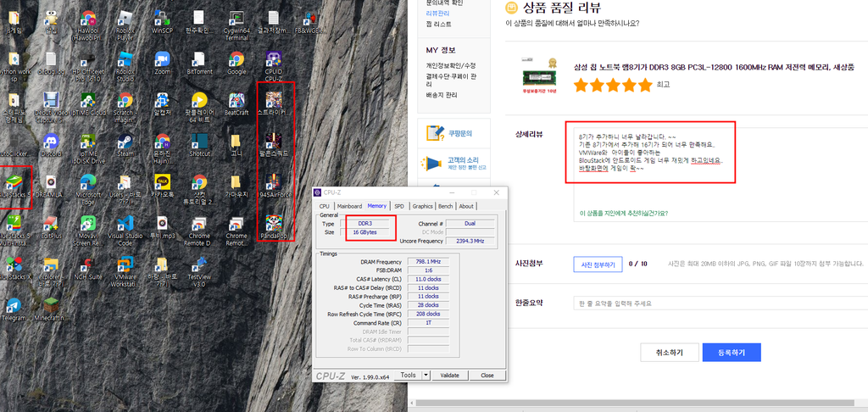This screenshot has width=868, height=412.
Task: Open the ipTIME Cloud desktop icon
Action: click(87, 104)
